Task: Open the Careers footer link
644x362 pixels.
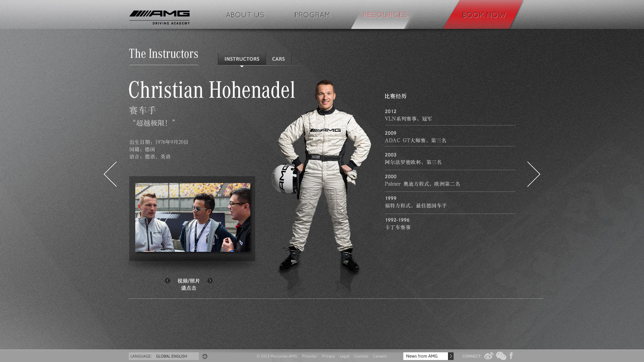Action: tap(380, 356)
